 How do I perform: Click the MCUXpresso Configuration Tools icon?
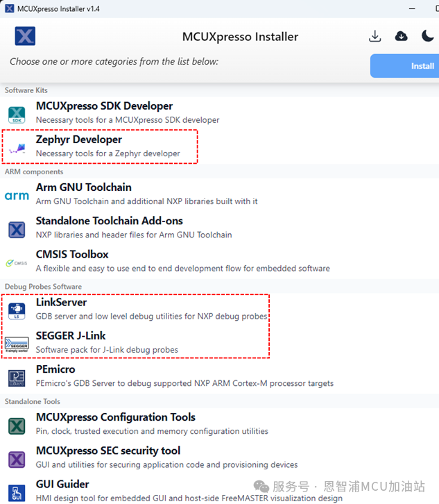point(17,426)
